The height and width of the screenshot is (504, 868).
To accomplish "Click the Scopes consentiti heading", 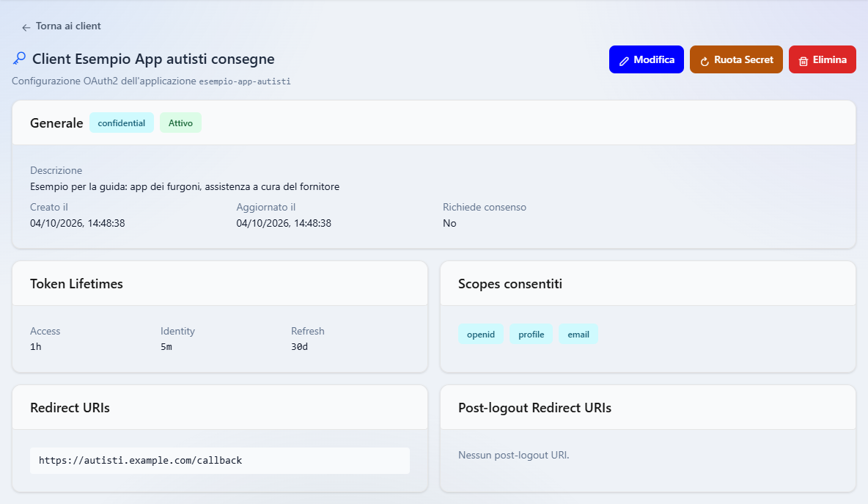I will pos(510,284).
